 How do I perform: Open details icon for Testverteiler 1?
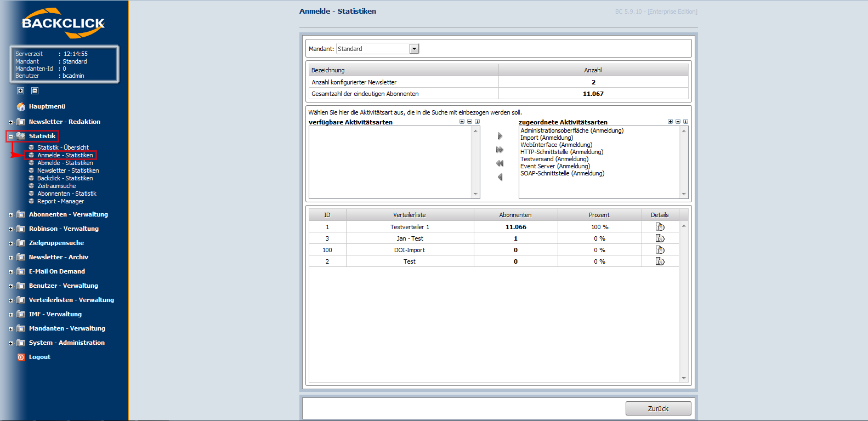click(x=660, y=227)
